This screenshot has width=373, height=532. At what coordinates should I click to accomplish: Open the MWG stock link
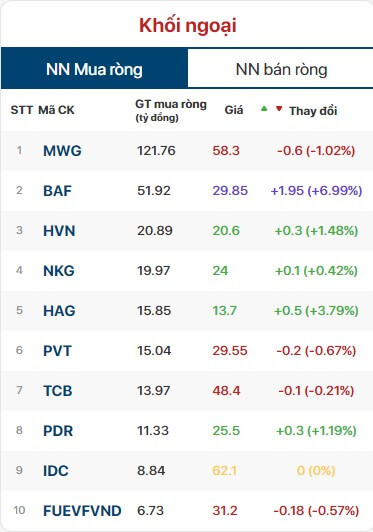(x=62, y=151)
